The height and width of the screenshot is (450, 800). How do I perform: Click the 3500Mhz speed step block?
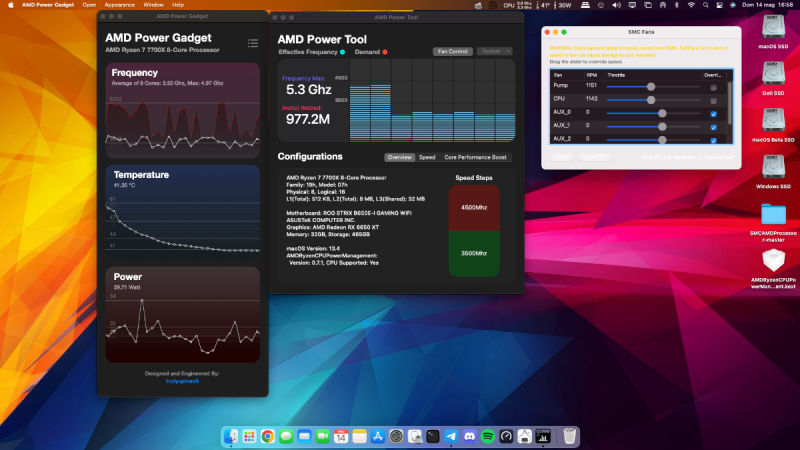(474, 254)
